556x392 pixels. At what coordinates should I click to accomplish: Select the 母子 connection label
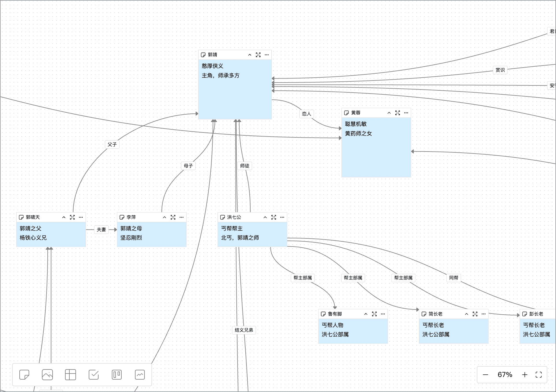(x=188, y=166)
